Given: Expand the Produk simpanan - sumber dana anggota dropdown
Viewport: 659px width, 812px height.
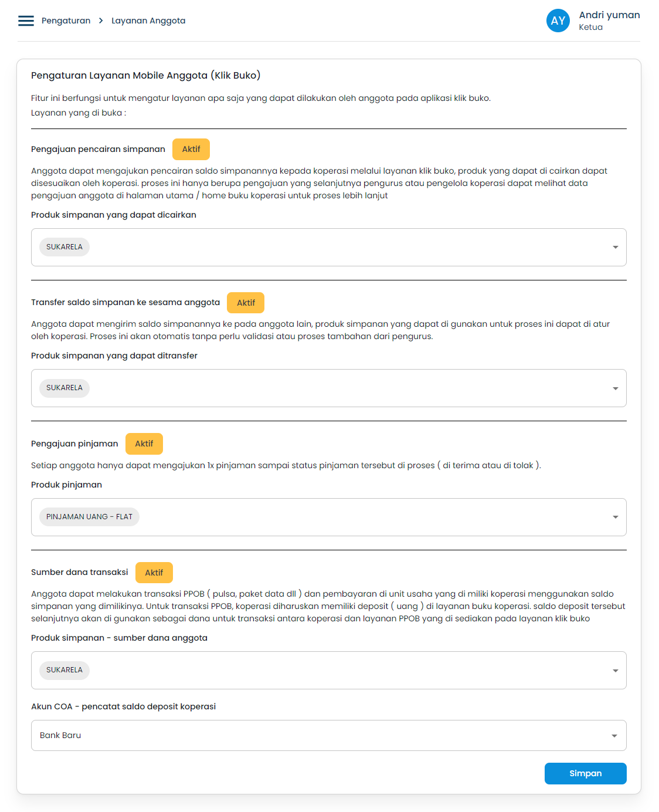Looking at the screenshot, I should (x=615, y=670).
